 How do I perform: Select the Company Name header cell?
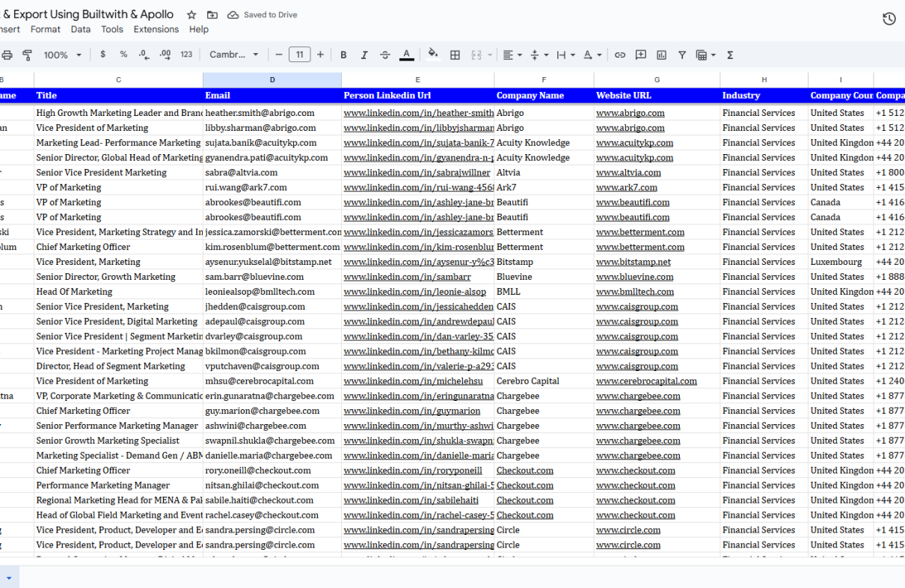pos(544,96)
